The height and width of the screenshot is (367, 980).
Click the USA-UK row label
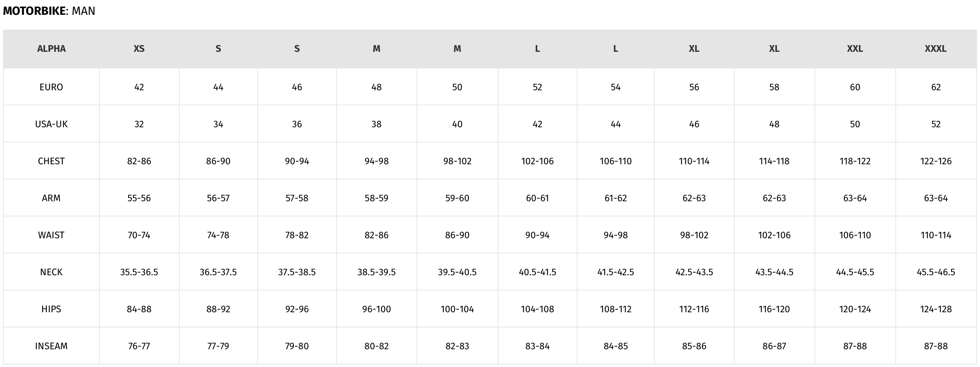coord(51,124)
